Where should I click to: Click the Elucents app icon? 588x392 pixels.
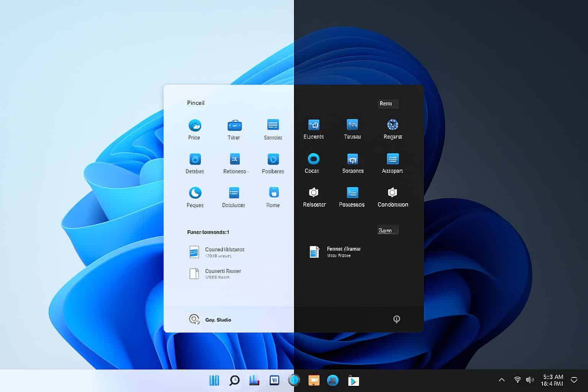(x=314, y=125)
